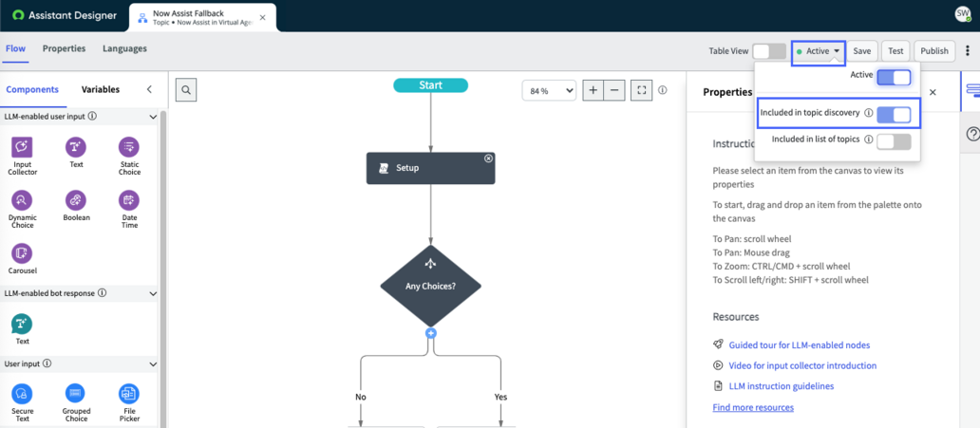The image size is (980, 428).
Task: Open the canvas search tool
Action: (186, 90)
